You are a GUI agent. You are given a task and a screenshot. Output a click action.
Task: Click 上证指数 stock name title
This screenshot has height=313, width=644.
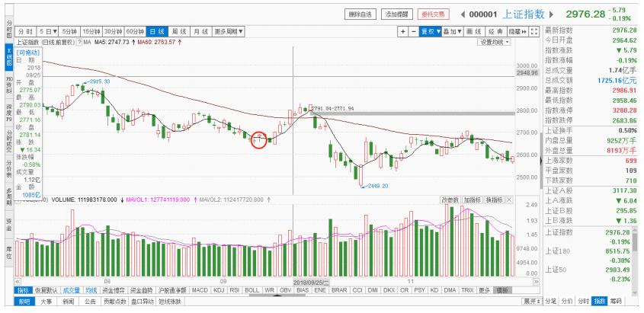click(524, 14)
